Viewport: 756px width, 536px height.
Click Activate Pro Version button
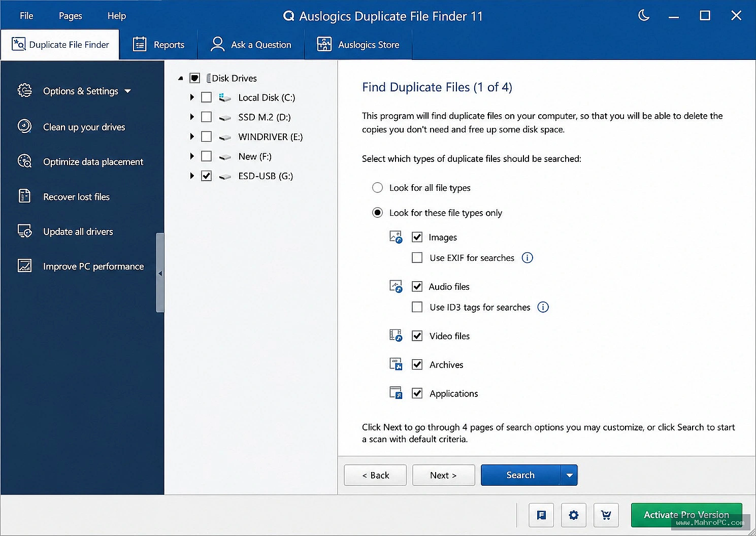coord(686,515)
